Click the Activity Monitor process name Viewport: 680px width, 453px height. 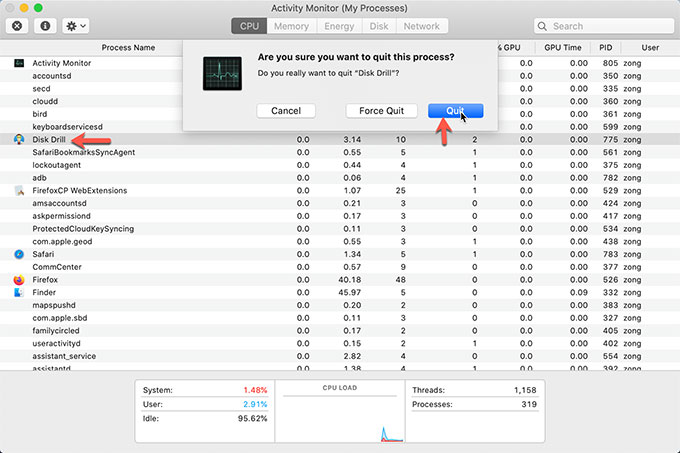pyautogui.click(x=62, y=63)
